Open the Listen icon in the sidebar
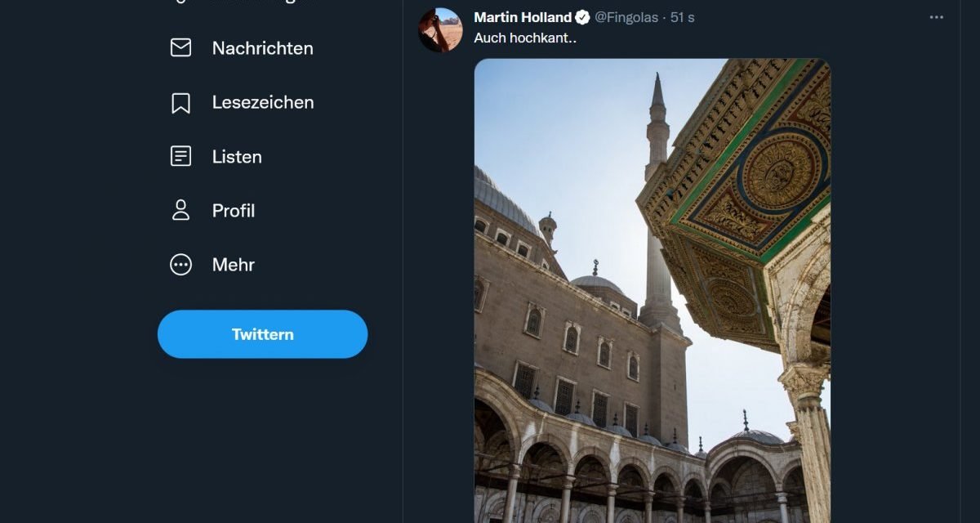 coord(180,156)
